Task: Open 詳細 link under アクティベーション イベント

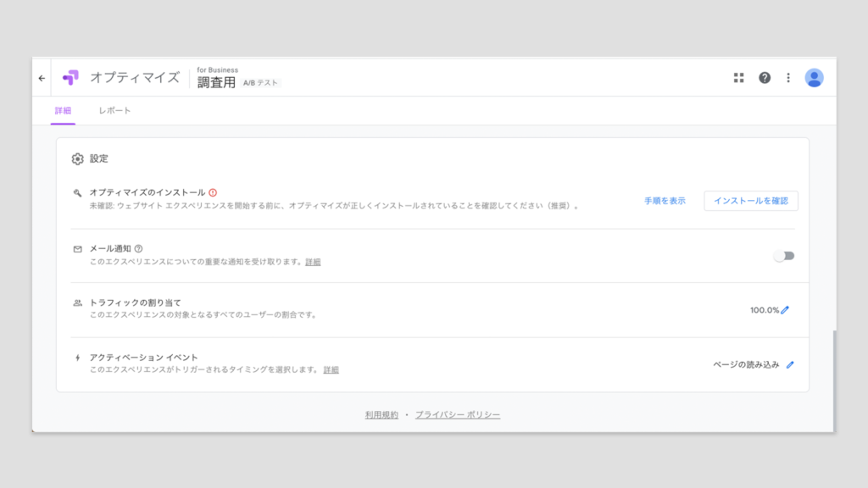Action: click(331, 370)
